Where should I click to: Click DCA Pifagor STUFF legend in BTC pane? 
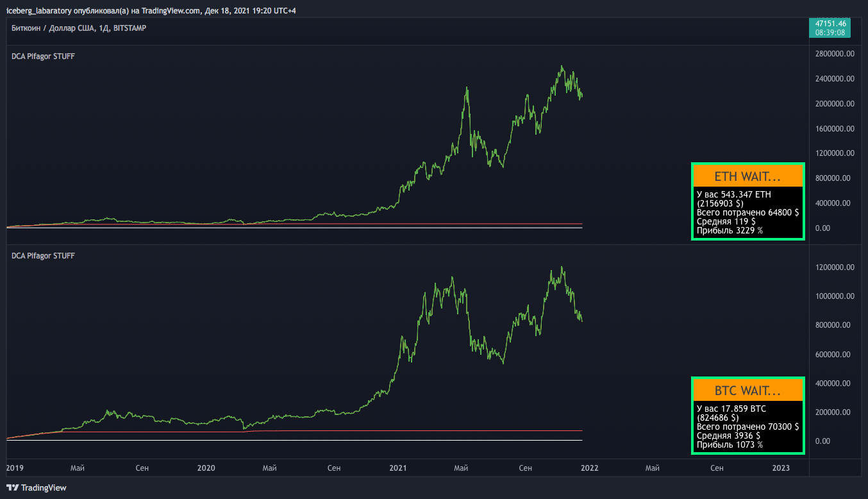coord(44,256)
